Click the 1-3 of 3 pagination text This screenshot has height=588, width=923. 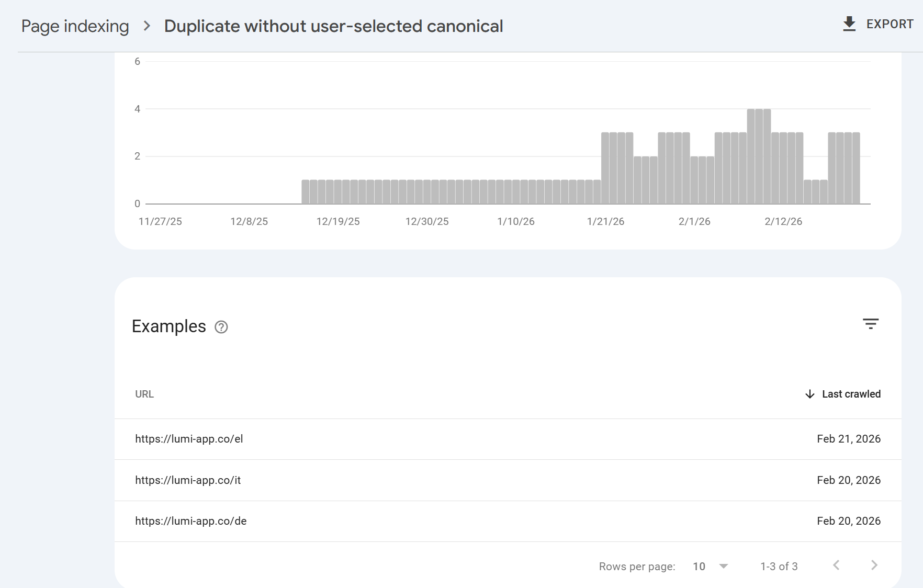(x=779, y=566)
